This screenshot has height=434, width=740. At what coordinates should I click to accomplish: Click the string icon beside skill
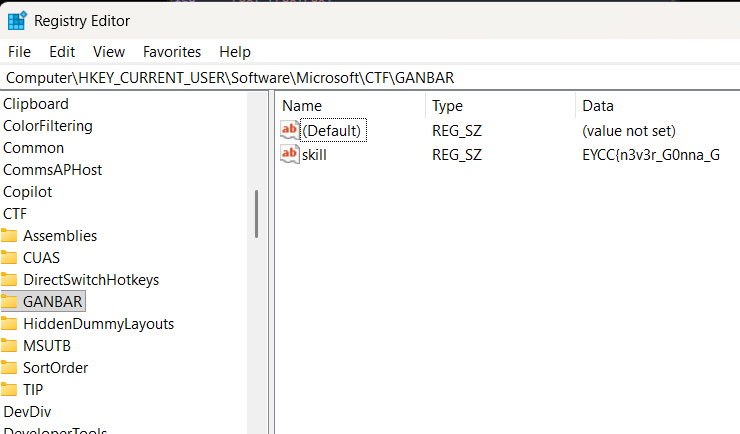289,154
